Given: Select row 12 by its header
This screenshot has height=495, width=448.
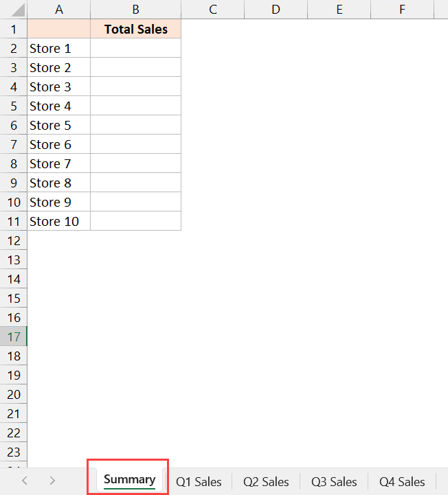Looking at the screenshot, I should pos(14,240).
